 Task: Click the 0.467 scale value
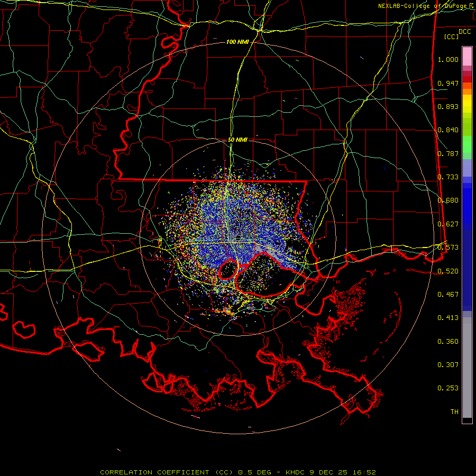pyautogui.click(x=448, y=295)
